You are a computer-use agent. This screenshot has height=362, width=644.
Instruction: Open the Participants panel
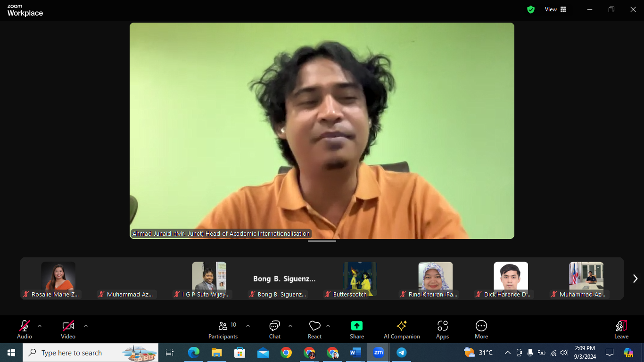223,329
